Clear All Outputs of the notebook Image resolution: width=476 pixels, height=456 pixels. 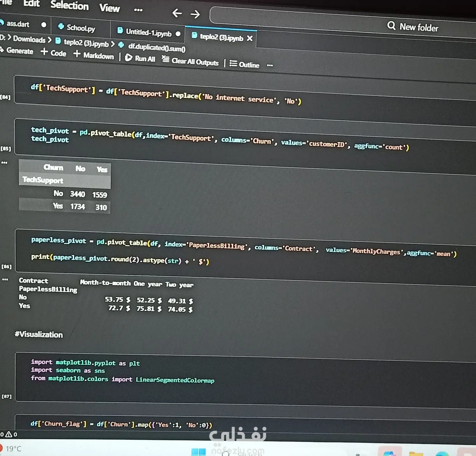pos(190,61)
